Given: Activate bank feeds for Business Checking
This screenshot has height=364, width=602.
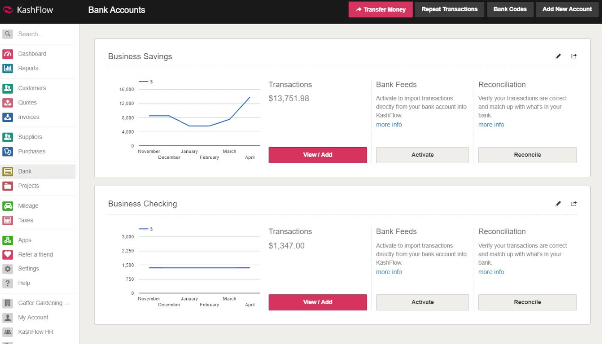Looking at the screenshot, I should 422,302.
